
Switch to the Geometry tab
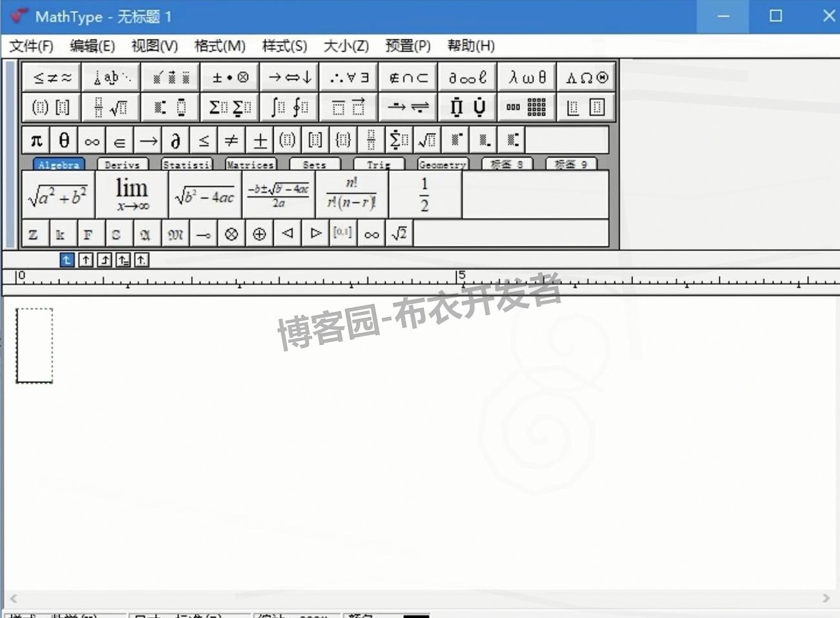[x=442, y=164]
